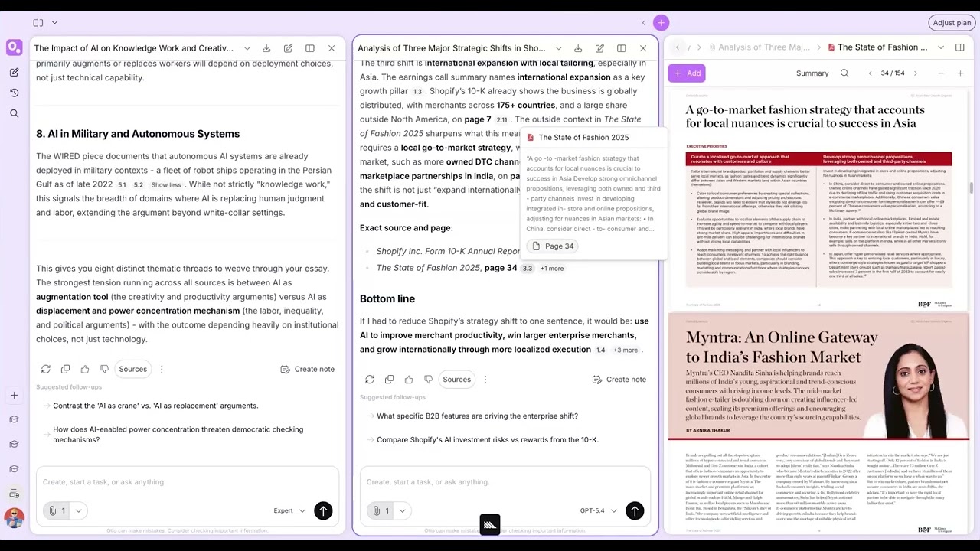Open new chat compose icon in sidebar
The height and width of the screenshot is (551, 980).
click(x=14, y=72)
